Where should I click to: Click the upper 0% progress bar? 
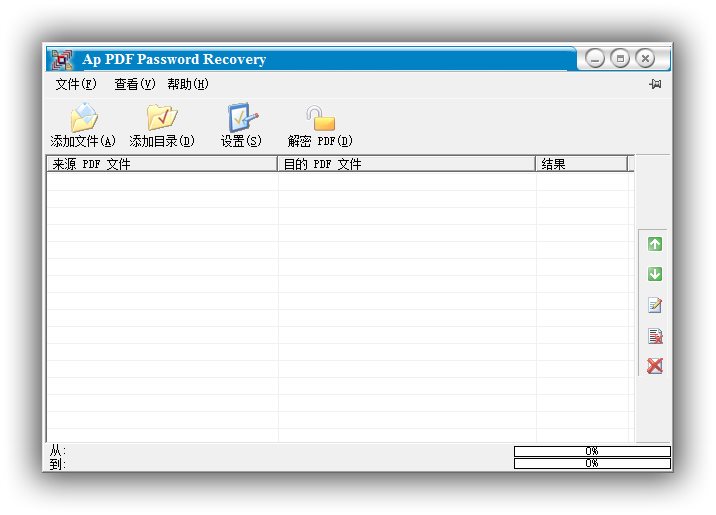(x=592, y=451)
